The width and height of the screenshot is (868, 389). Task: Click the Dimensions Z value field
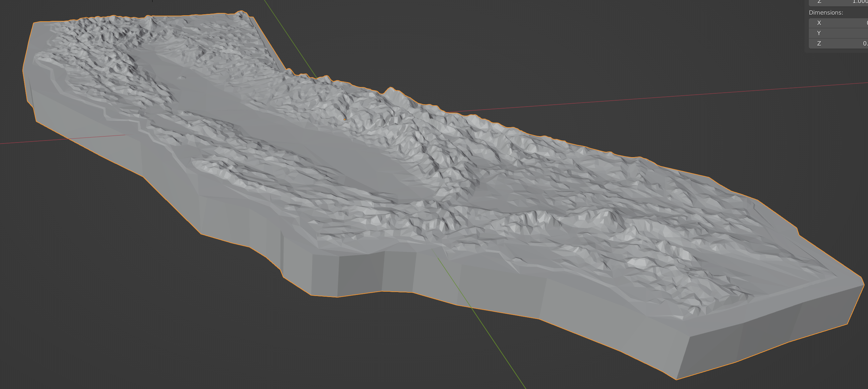838,44
